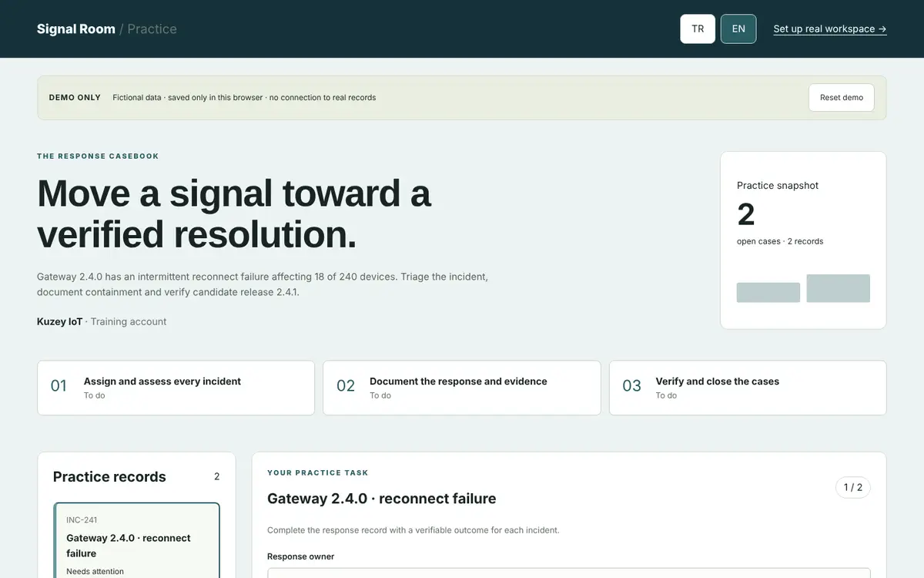Open step 03 Verify and close the cases
Image resolution: width=924 pixels, height=578 pixels.
748,388
